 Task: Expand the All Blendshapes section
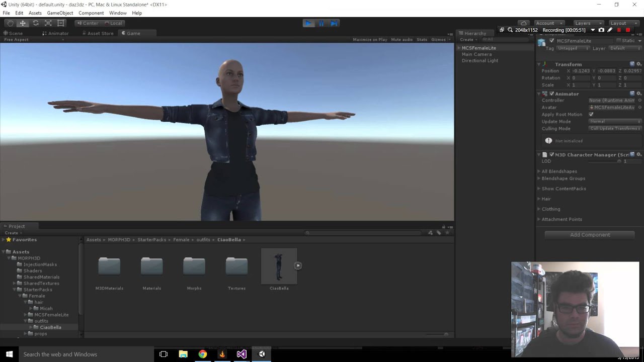click(x=559, y=171)
